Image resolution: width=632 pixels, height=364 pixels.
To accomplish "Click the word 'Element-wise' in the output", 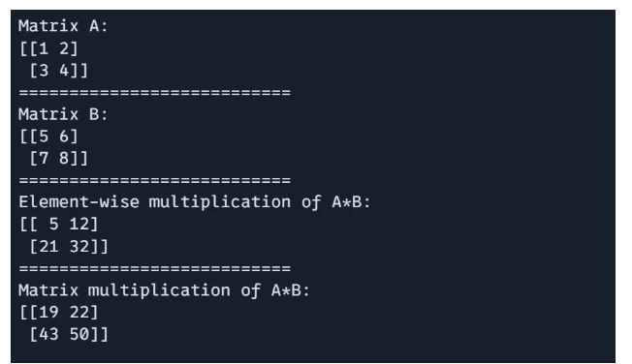I will (79, 201).
